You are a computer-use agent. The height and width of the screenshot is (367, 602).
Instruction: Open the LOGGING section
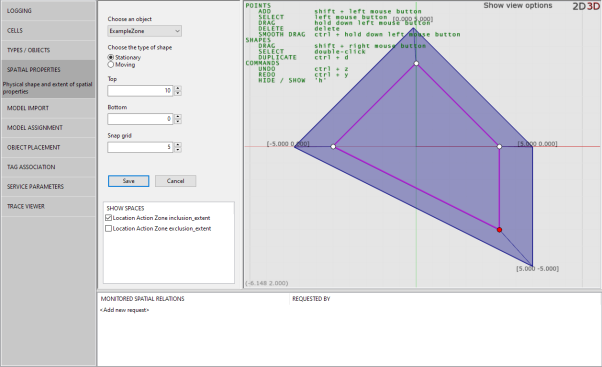[x=48, y=11]
